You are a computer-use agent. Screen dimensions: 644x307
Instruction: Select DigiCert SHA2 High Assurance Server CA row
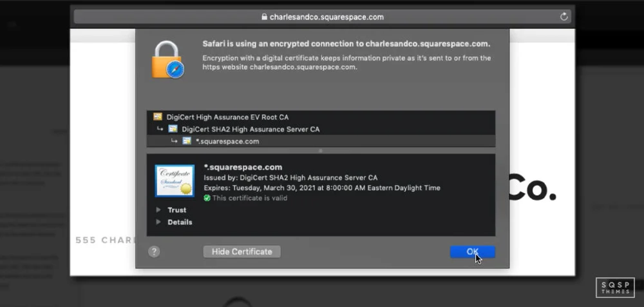pyautogui.click(x=321, y=129)
